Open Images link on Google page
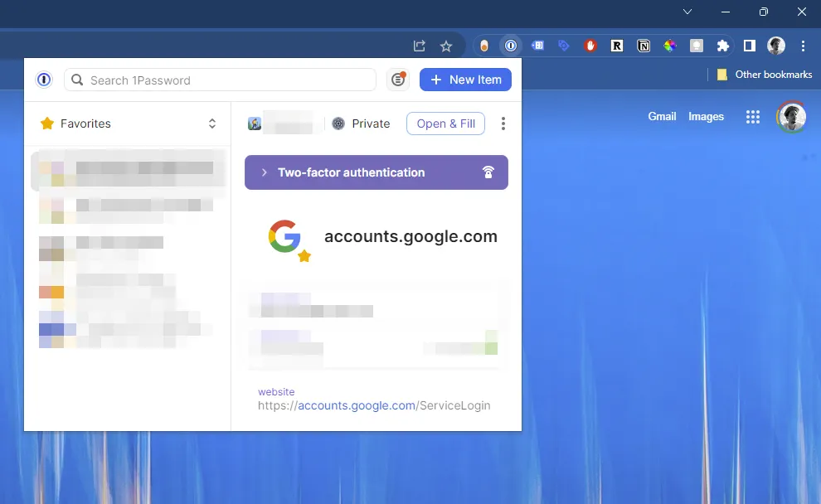This screenshot has width=821, height=504. point(706,116)
